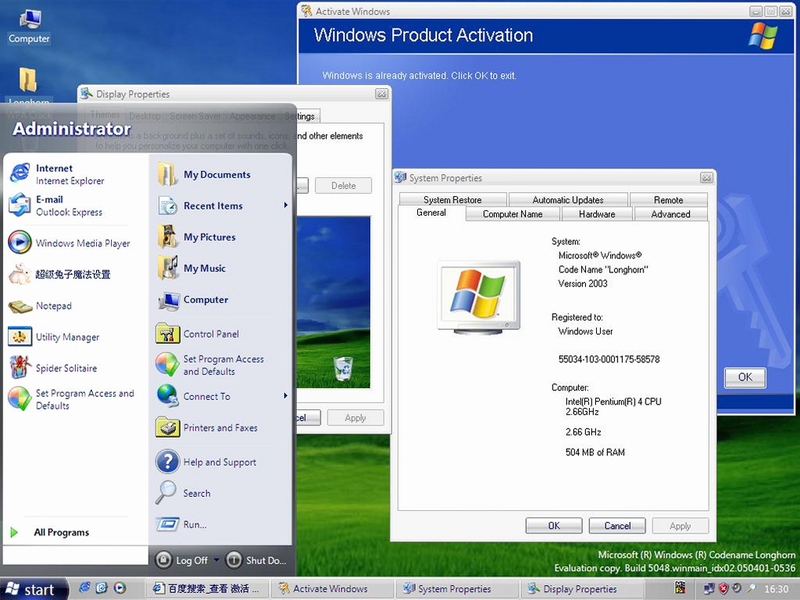This screenshot has height=600, width=800.
Task: Open Control Panel
Action: click(x=198, y=334)
